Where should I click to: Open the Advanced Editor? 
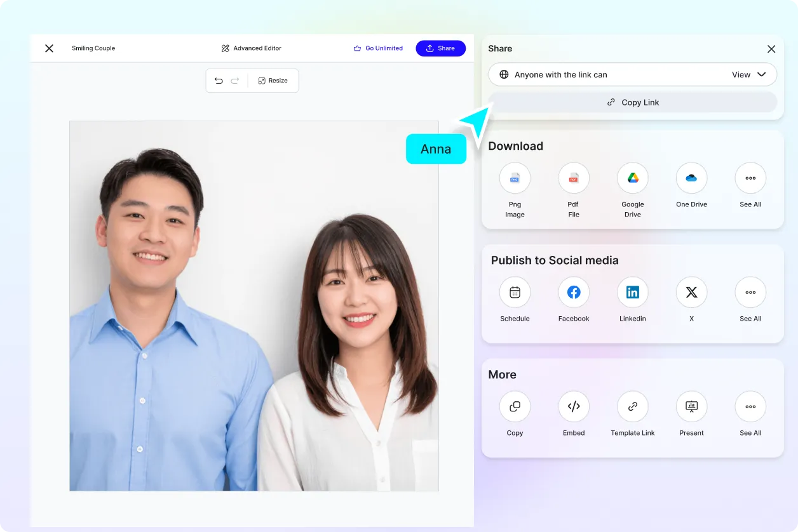coord(252,48)
